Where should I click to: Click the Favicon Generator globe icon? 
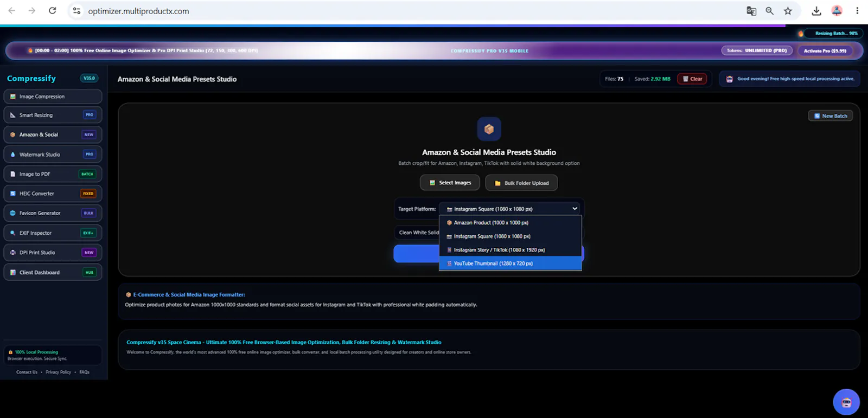[13, 213]
